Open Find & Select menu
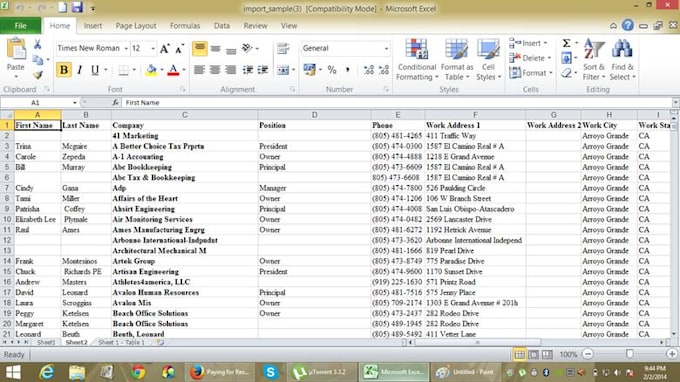The image size is (680, 382). [x=622, y=60]
